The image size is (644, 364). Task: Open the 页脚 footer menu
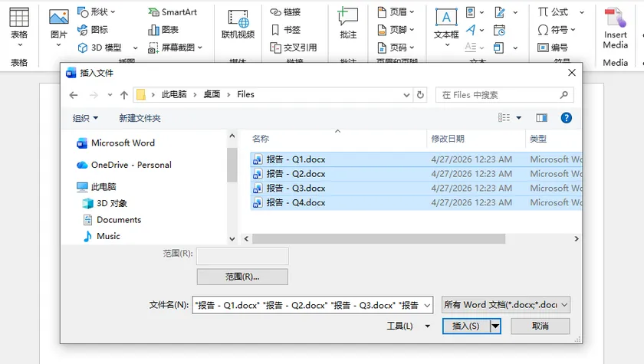tap(396, 30)
